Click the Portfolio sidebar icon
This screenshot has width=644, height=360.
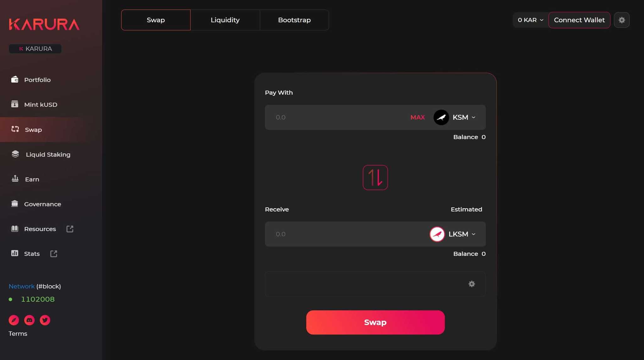[x=14, y=80]
